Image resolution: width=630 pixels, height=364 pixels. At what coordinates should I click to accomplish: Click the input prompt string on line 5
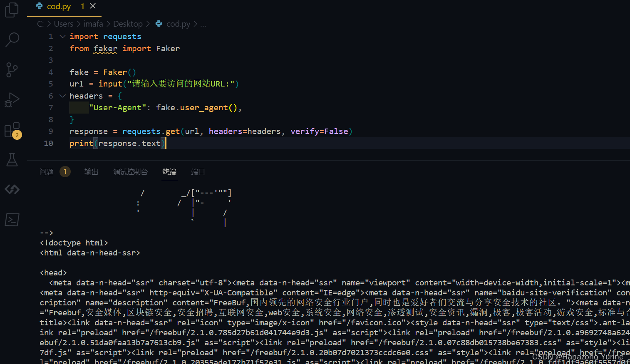tap(181, 84)
